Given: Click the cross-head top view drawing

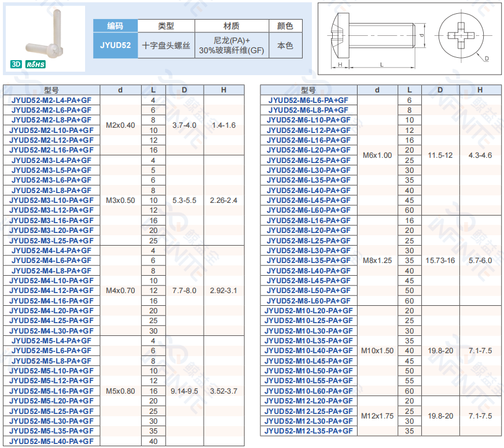Looking at the screenshot, I should pyautogui.click(x=461, y=36).
